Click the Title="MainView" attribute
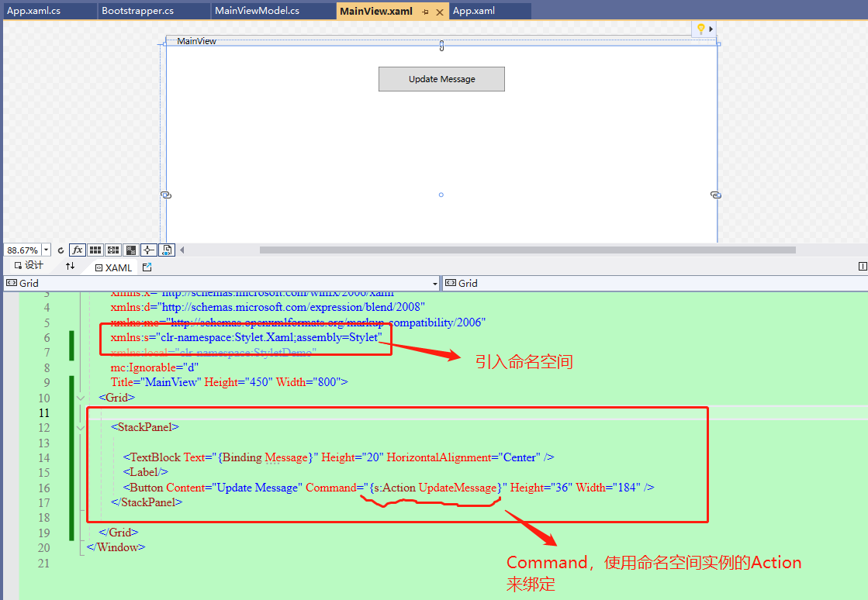 point(156,382)
